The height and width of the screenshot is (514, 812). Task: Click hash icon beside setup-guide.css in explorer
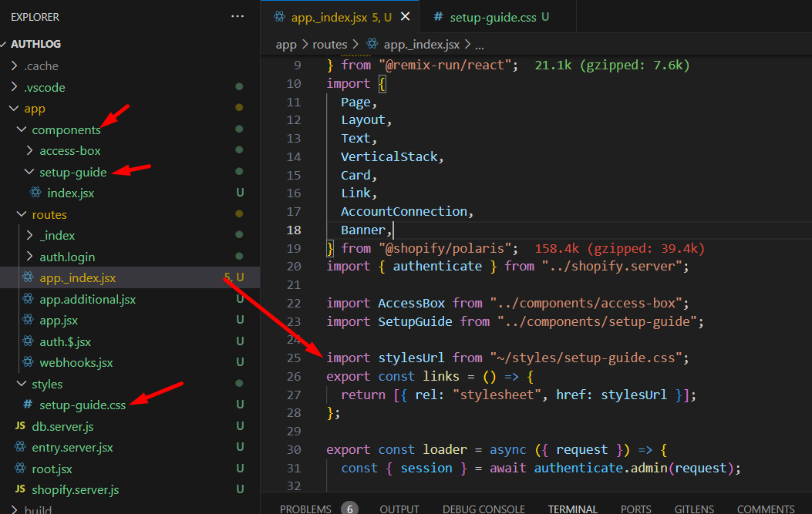pos(28,405)
